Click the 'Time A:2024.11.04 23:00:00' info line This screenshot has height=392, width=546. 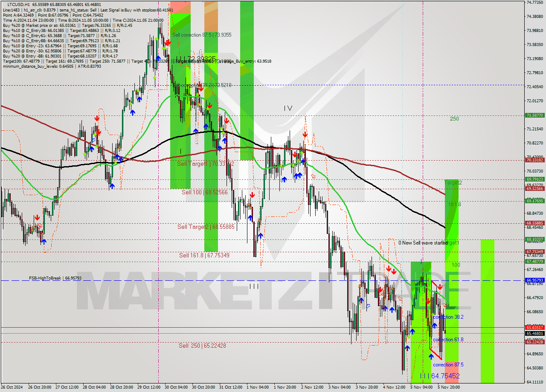(83, 20)
